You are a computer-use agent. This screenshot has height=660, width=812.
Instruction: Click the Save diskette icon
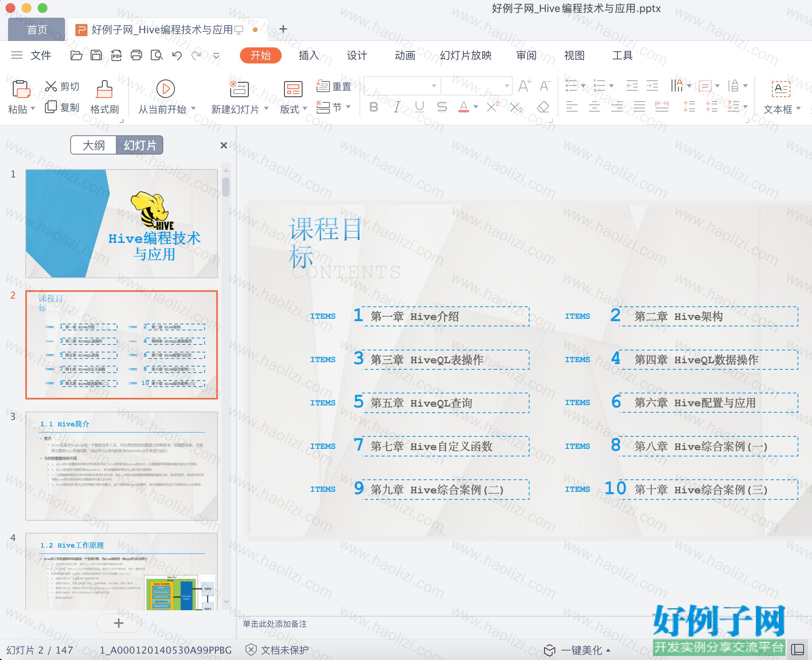pos(96,55)
